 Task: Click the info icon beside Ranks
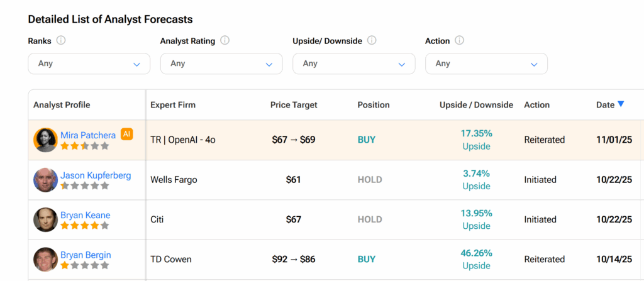[x=61, y=41]
